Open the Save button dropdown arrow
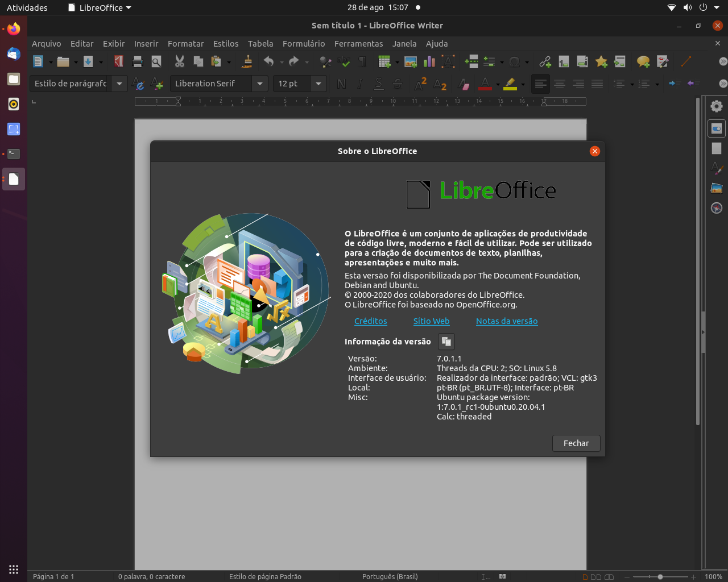Viewport: 728px width, 582px height. pyautogui.click(x=101, y=62)
